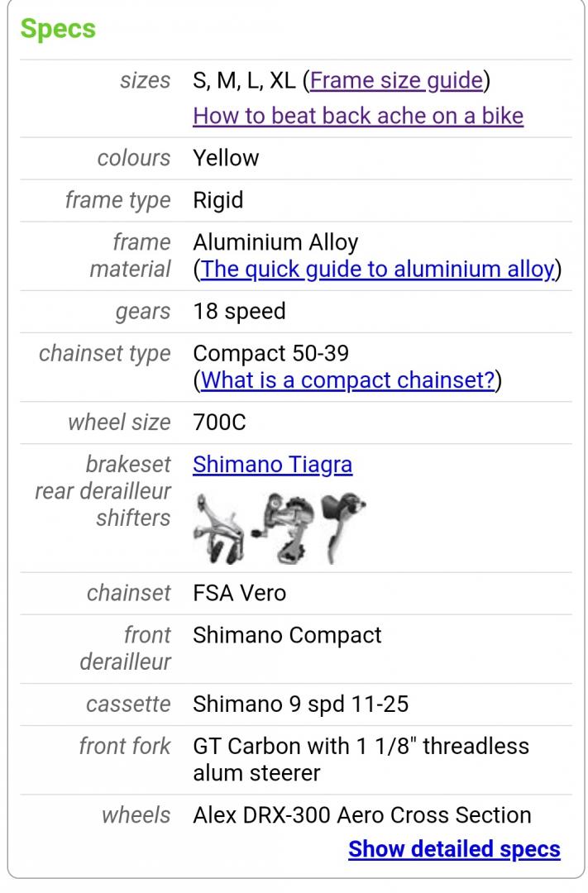This screenshot has width=588, height=893.
Task: Select the sizes value S, M, L, XL
Action: point(245,80)
